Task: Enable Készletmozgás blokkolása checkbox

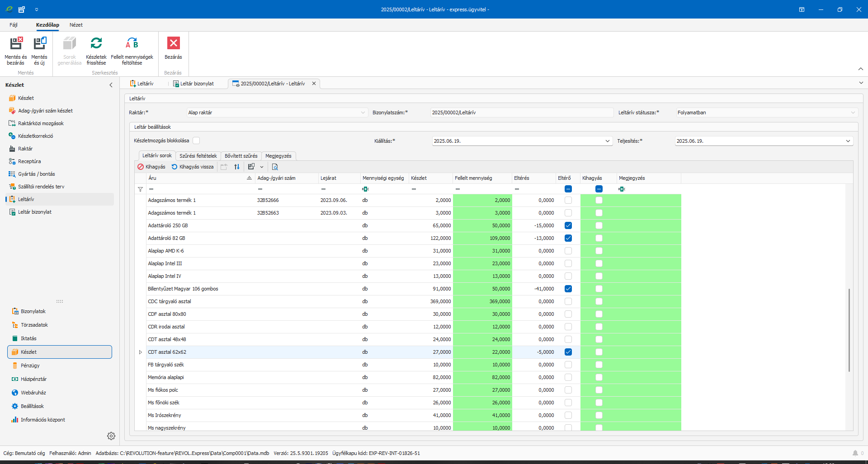Action: 196,141
